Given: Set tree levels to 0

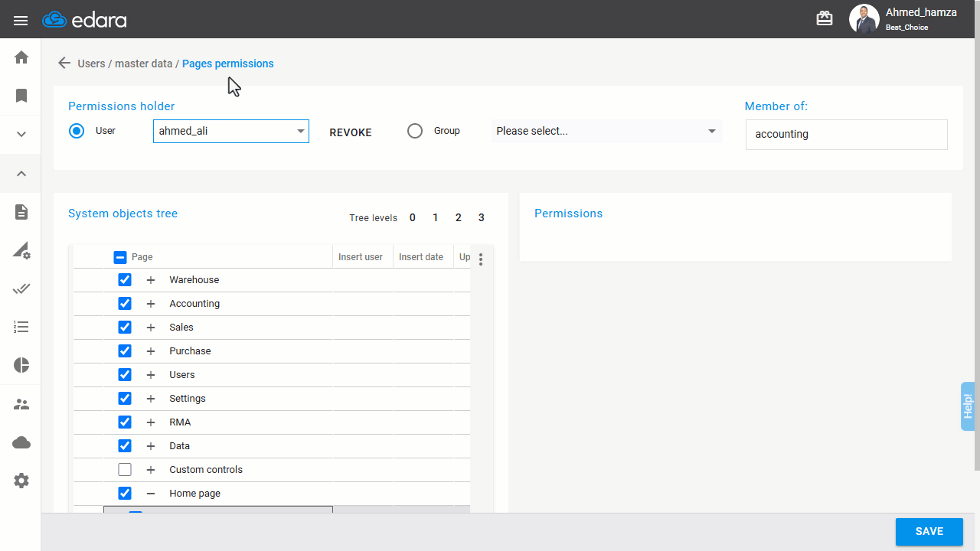Looking at the screenshot, I should 412,217.
